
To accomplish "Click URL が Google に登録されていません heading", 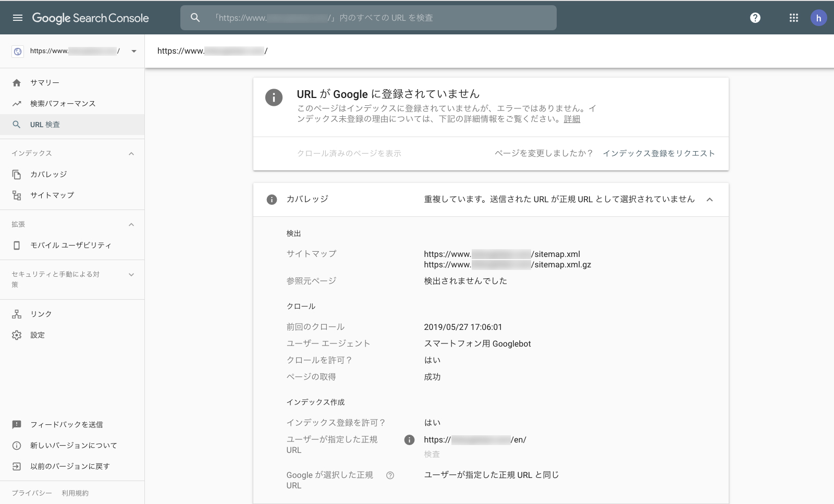I will click(388, 94).
